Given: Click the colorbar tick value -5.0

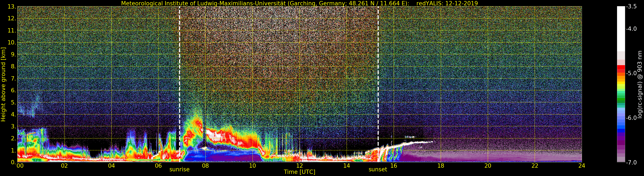Looking at the screenshot, I should tap(632, 73).
